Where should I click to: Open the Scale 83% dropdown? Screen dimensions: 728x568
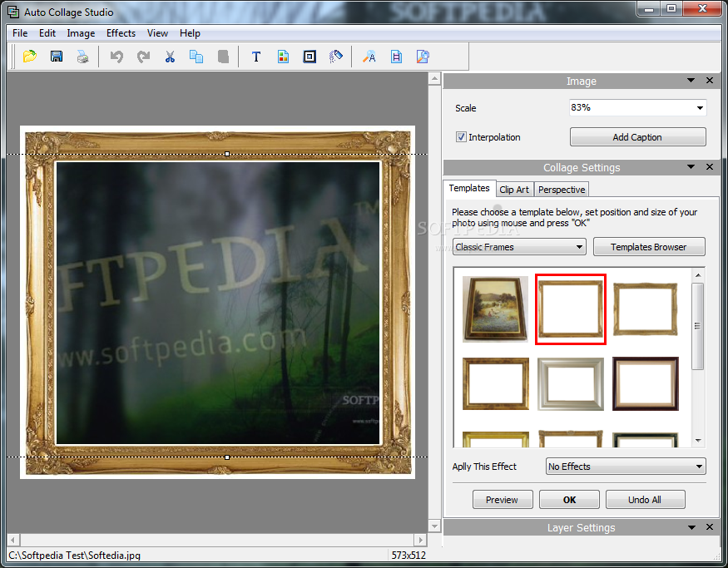pos(700,108)
